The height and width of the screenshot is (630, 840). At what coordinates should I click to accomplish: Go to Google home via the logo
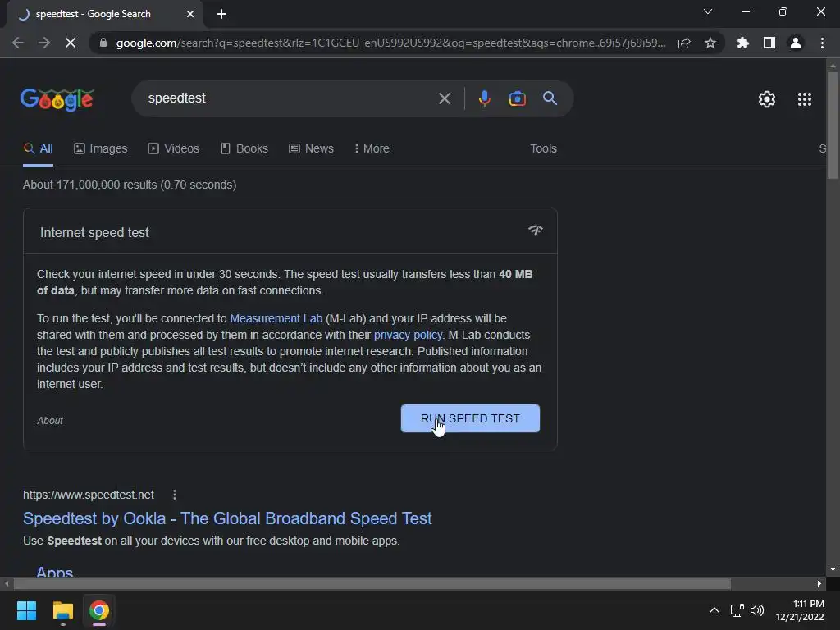pyautogui.click(x=57, y=99)
